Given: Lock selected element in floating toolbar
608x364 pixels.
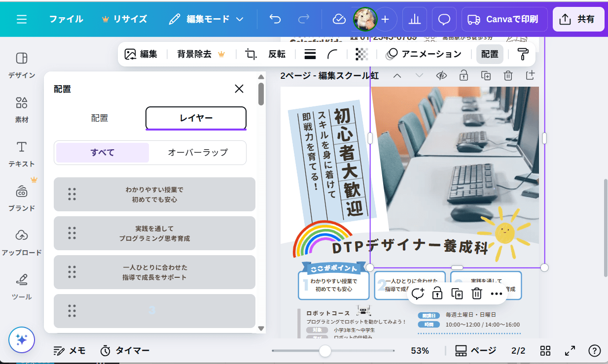Looking at the screenshot, I should coord(437,294).
